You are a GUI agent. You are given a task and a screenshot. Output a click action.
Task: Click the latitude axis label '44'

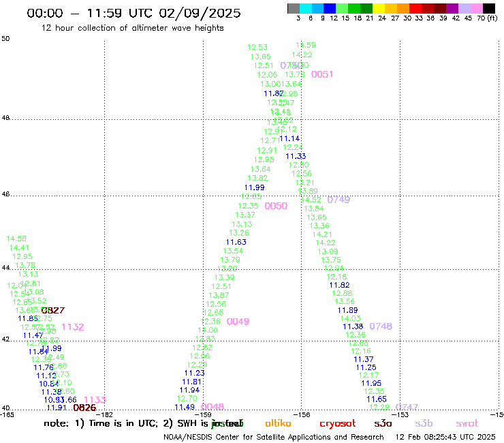point(5,268)
